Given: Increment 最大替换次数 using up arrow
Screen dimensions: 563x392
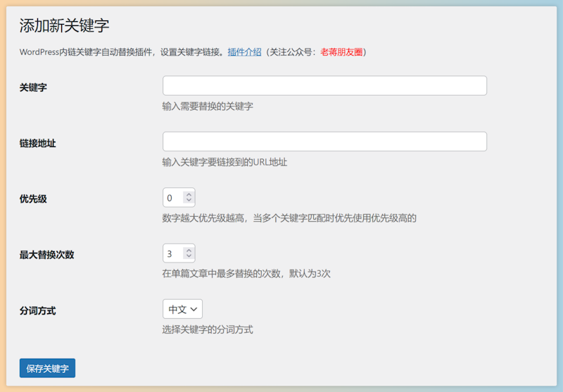Looking at the screenshot, I should 189,250.
